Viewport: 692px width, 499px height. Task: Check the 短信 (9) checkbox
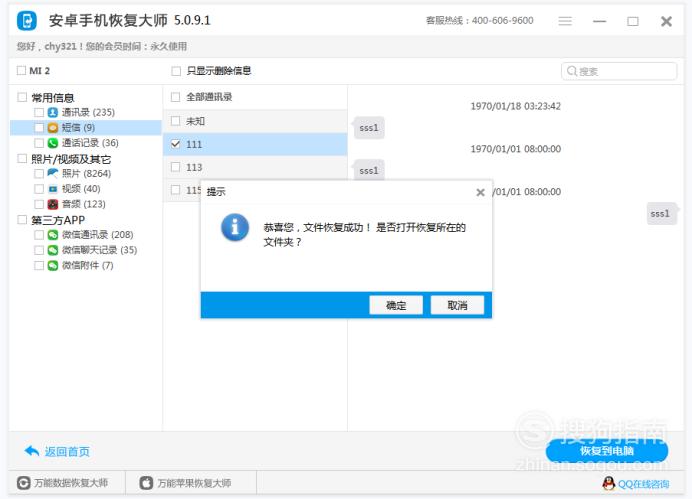coord(39,128)
